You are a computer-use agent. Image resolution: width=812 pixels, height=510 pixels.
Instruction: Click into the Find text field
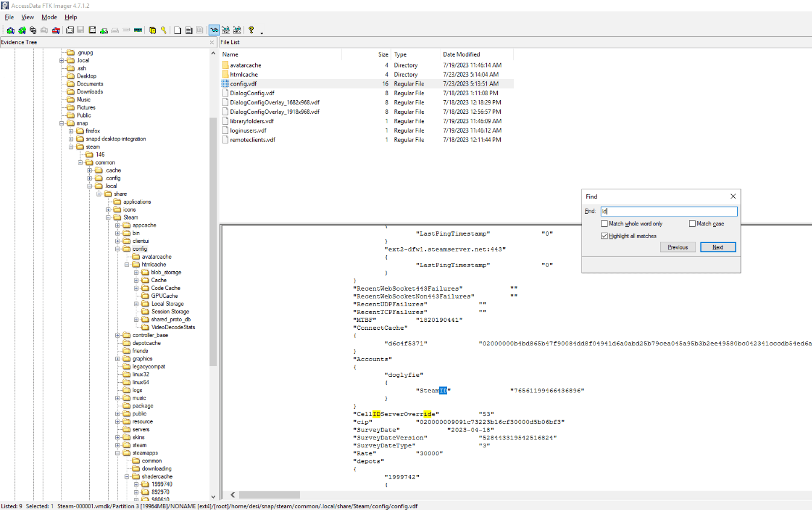coord(668,212)
